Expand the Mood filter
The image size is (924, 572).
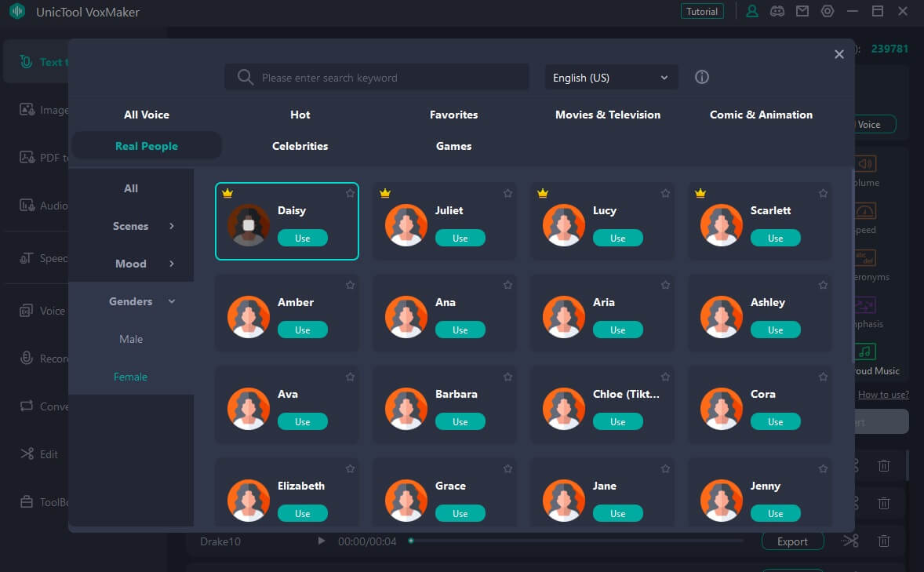click(x=172, y=264)
